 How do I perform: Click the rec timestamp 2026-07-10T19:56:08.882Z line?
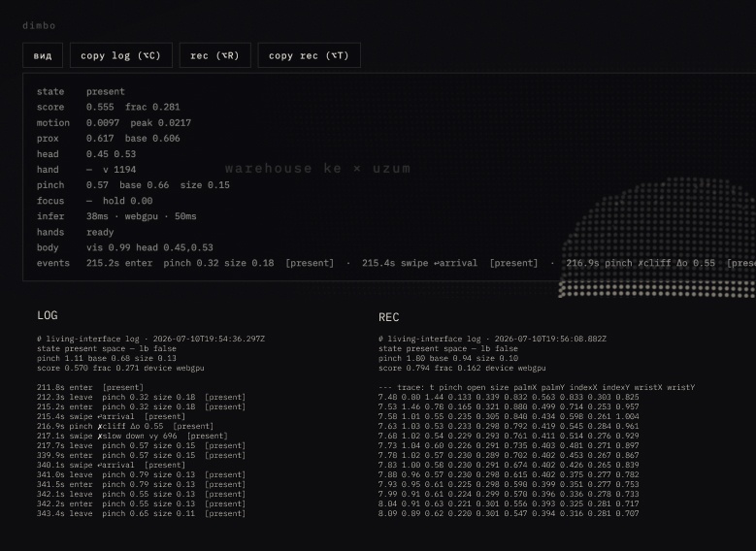tap(492, 339)
